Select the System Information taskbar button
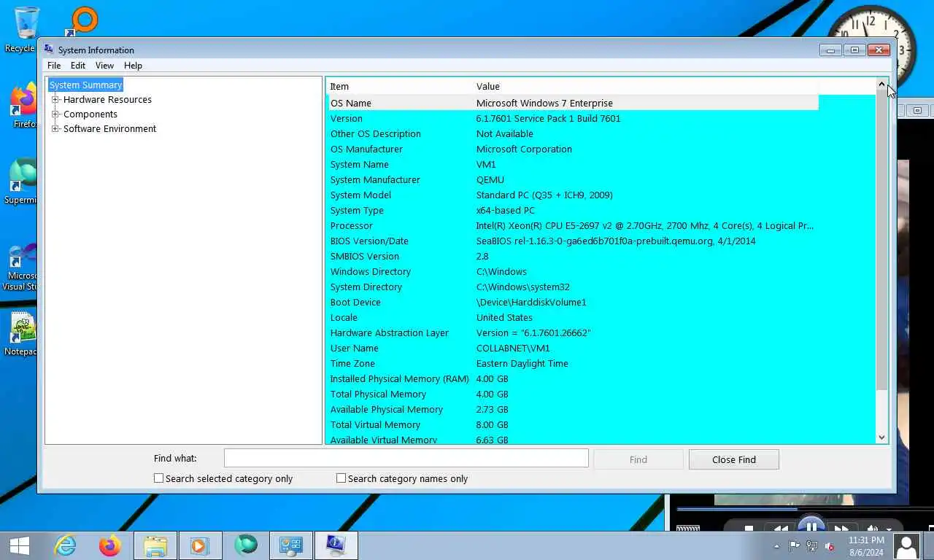This screenshot has width=934, height=560. click(336, 545)
